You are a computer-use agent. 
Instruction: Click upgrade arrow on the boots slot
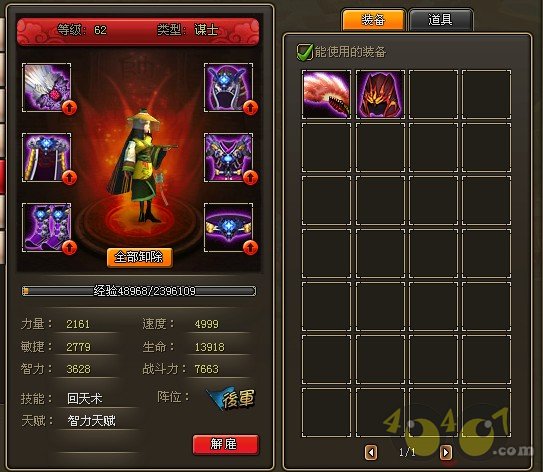click(x=69, y=248)
